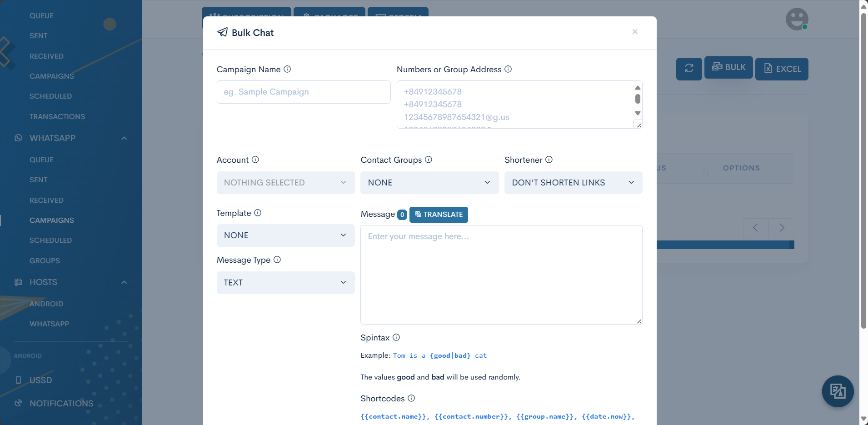Image resolution: width=868 pixels, height=425 pixels.
Task: Close the Bulk Chat dialog
Action: pyautogui.click(x=635, y=32)
